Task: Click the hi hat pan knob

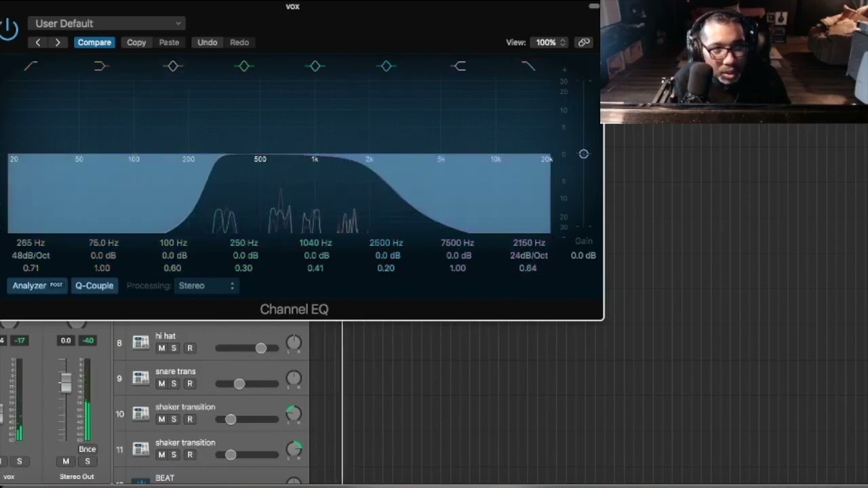Action: (294, 343)
